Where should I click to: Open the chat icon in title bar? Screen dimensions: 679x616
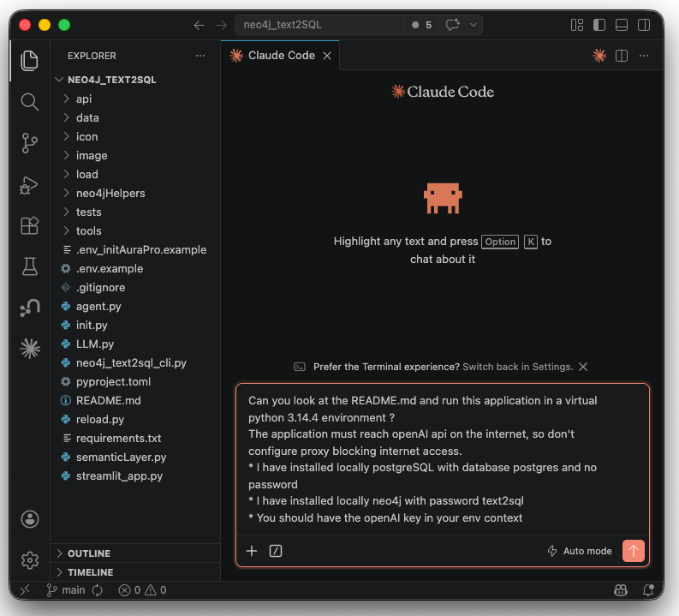[452, 25]
